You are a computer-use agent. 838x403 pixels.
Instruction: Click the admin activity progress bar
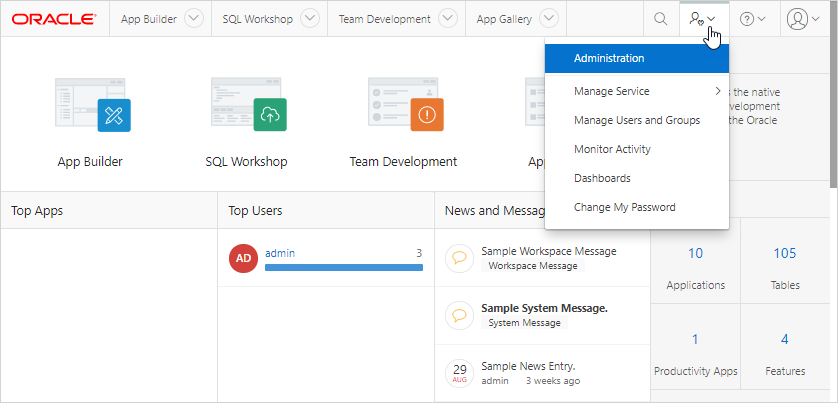click(x=344, y=267)
